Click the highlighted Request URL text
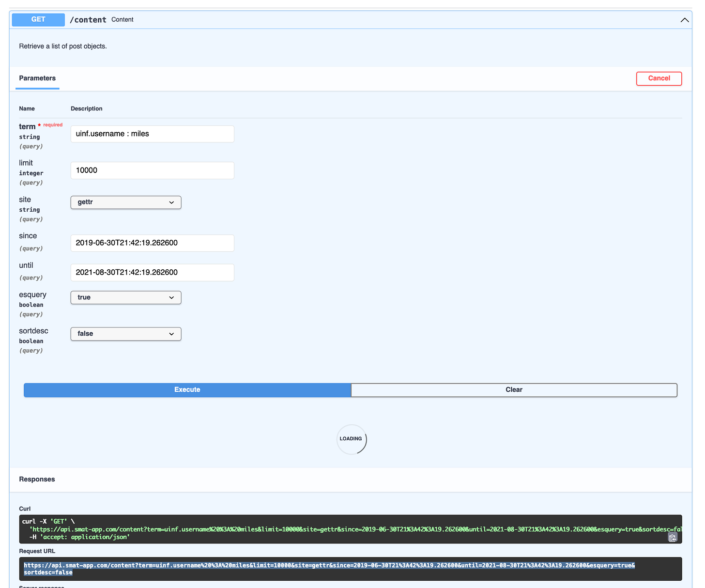 point(329,566)
